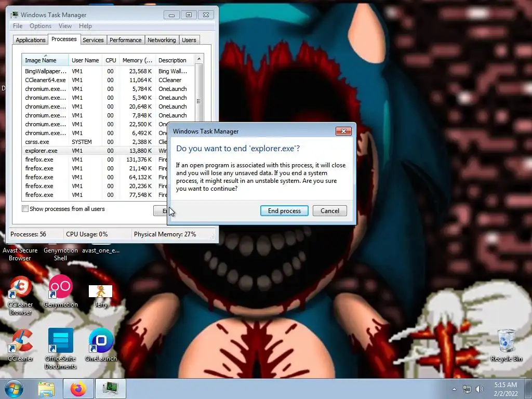Switch to the Applications tab

[x=31, y=40]
